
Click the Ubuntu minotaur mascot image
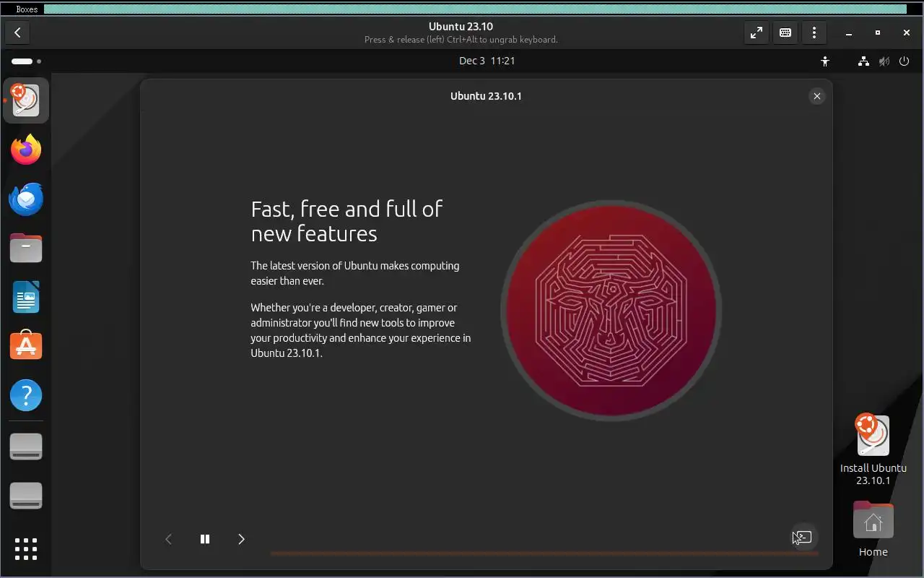tap(611, 311)
